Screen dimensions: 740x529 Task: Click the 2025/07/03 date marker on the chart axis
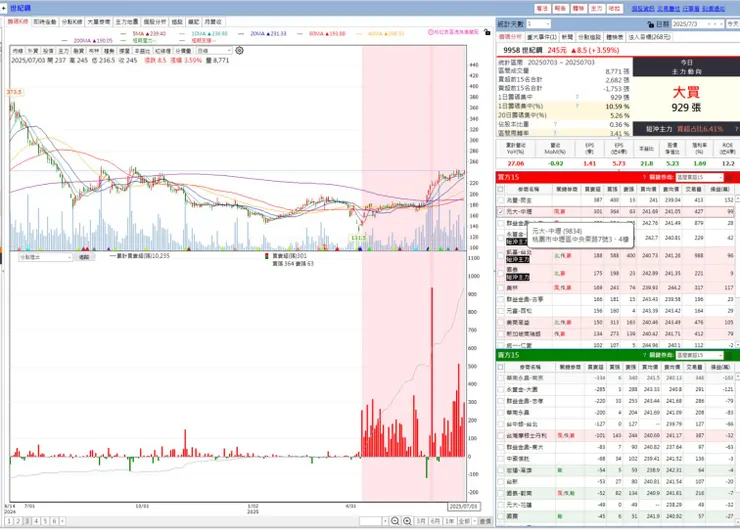point(463,506)
